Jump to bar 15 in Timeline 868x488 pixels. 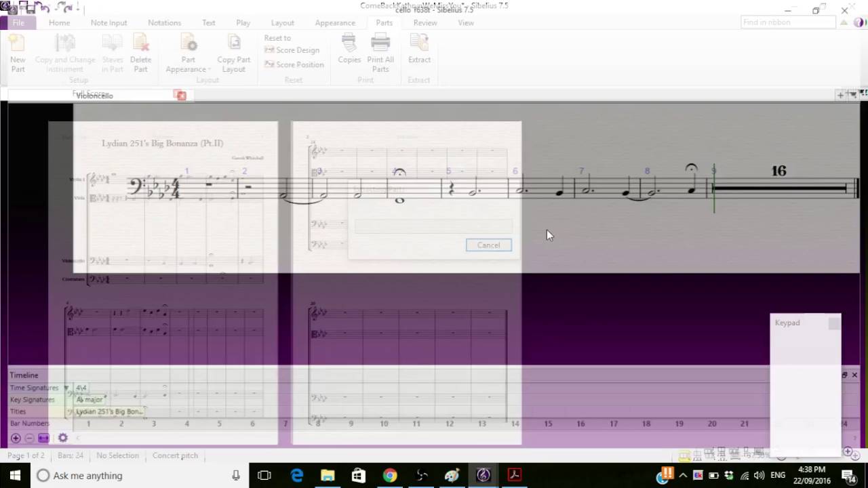click(x=548, y=424)
